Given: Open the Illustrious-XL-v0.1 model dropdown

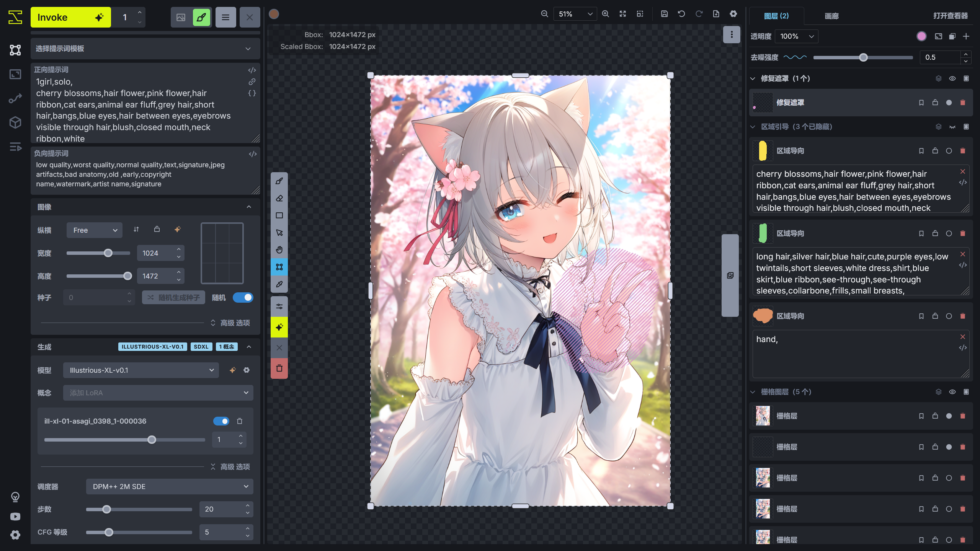Looking at the screenshot, I should click(x=140, y=370).
